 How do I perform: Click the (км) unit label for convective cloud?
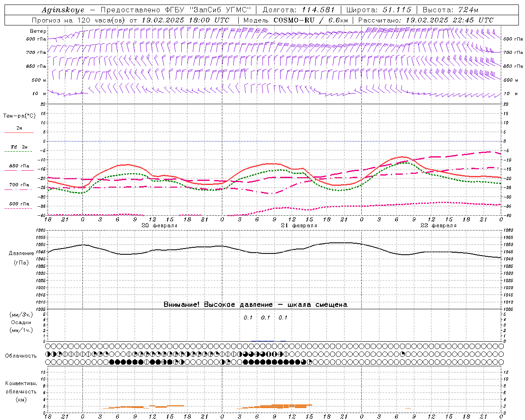(x=21, y=399)
